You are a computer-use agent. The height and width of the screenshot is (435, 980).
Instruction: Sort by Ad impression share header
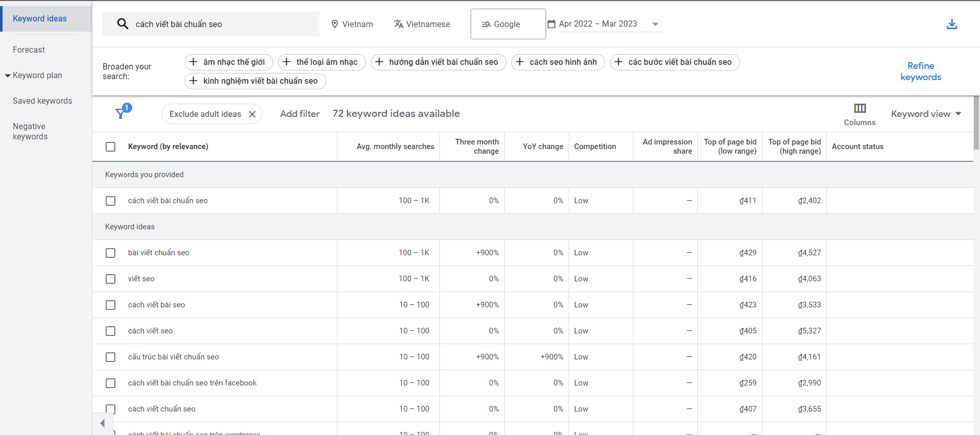coord(667,147)
